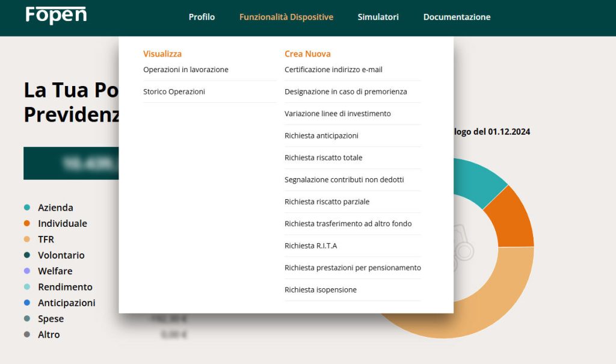Open the Documentazione menu
The image size is (616, 364).
457,17
